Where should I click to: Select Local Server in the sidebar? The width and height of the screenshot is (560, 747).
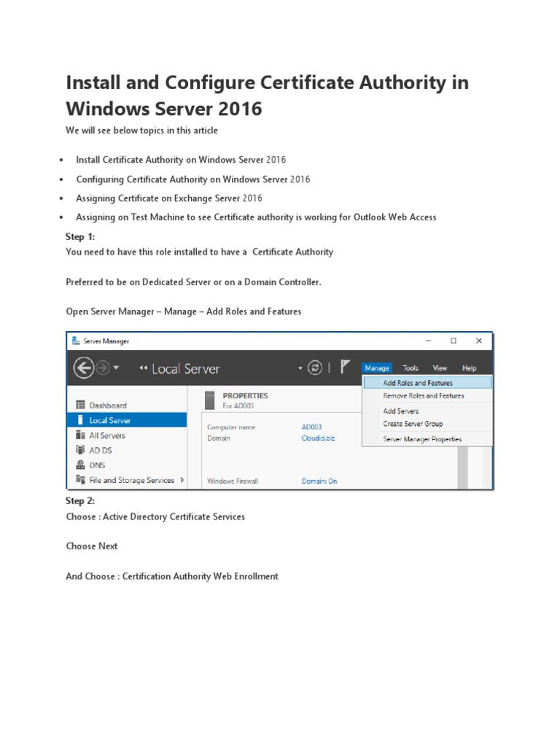coord(127,420)
